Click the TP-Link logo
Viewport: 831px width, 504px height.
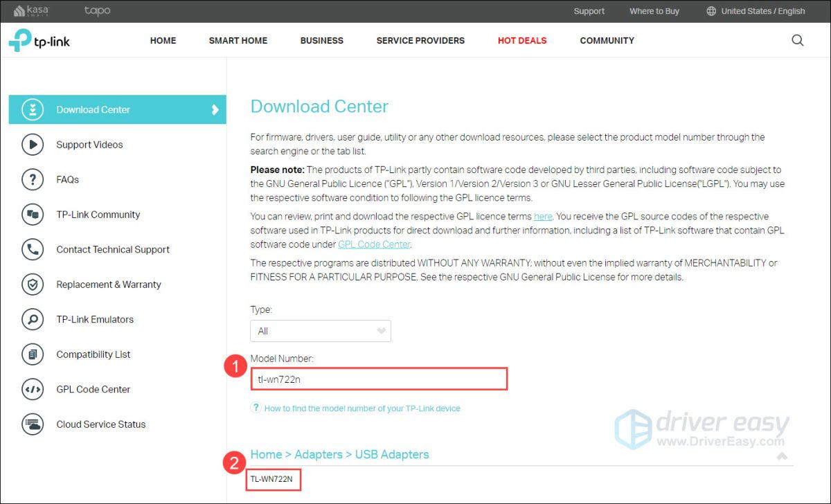(39, 40)
